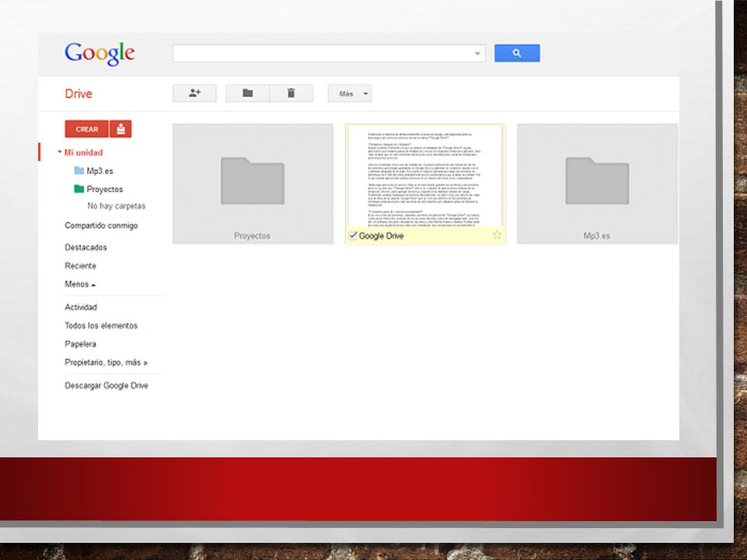The height and width of the screenshot is (560, 747).
Task: Open search options dropdown arrow in search box
Action: tap(477, 54)
